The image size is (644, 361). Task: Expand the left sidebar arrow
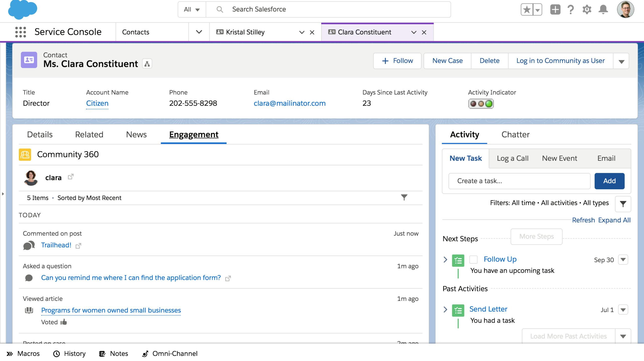point(3,194)
